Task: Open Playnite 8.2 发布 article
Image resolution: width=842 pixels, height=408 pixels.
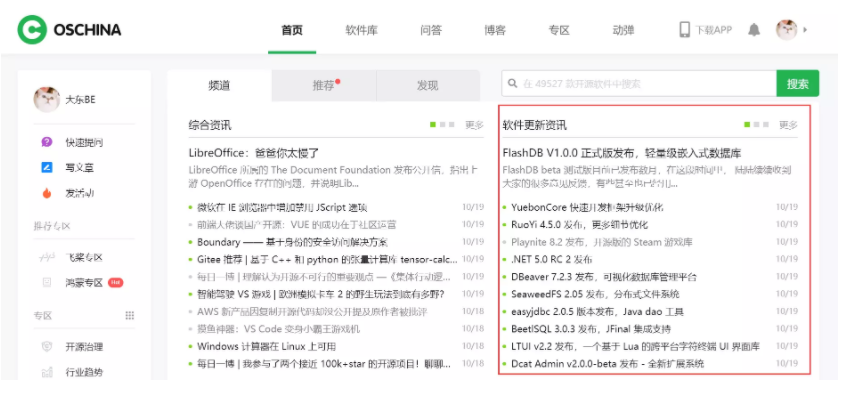Action: (602, 242)
